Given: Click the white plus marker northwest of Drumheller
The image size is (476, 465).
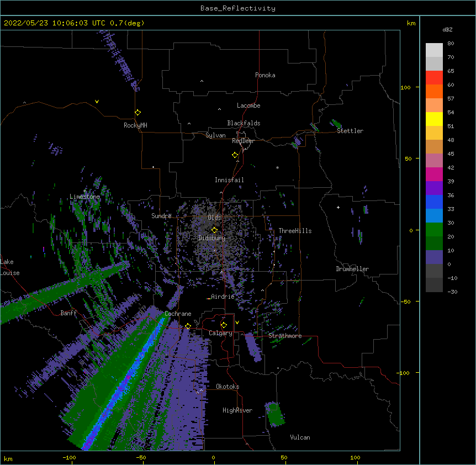Looking at the screenshot, I should click(338, 207).
